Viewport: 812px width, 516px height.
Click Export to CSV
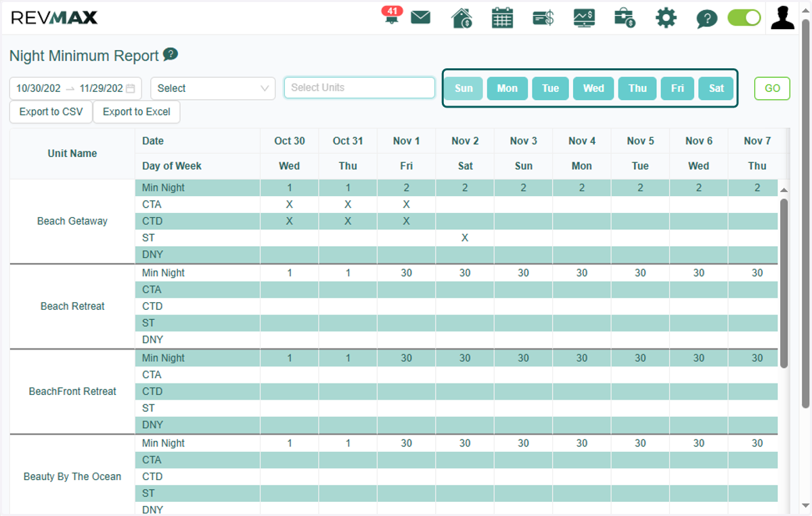click(x=51, y=112)
